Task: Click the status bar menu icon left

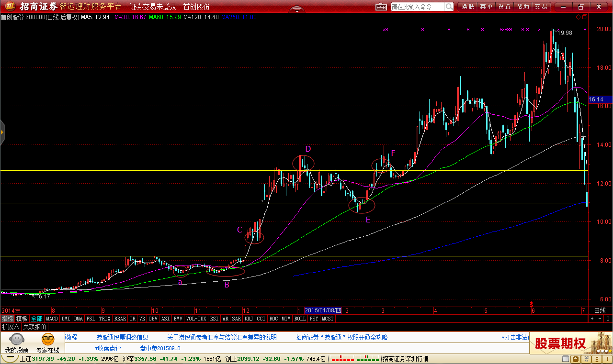Action: tap(11, 359)
